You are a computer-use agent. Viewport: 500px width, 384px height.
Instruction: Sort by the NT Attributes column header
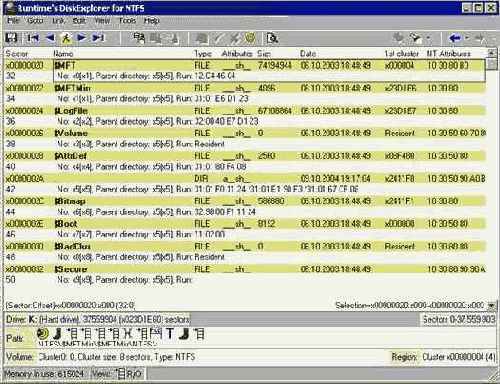[449, 54]
